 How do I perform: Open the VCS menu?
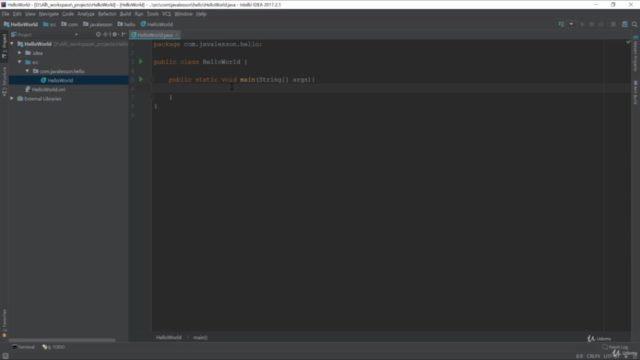(166, 14)
